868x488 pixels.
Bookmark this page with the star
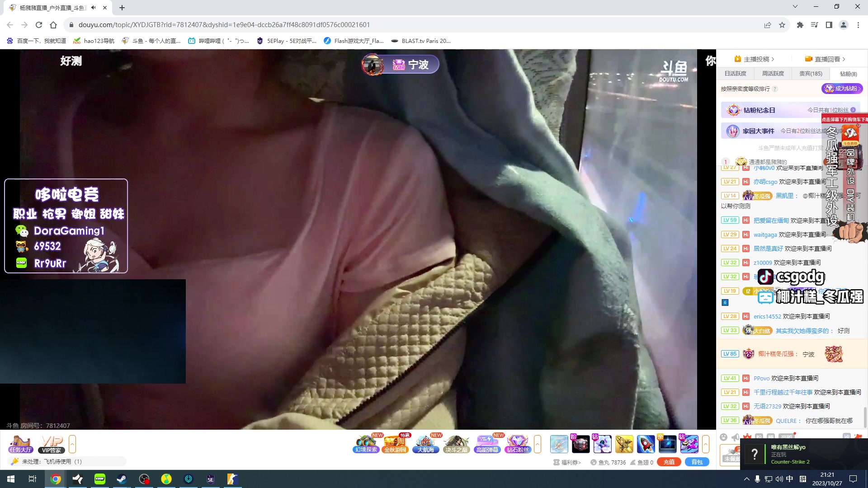click(782, 25)
